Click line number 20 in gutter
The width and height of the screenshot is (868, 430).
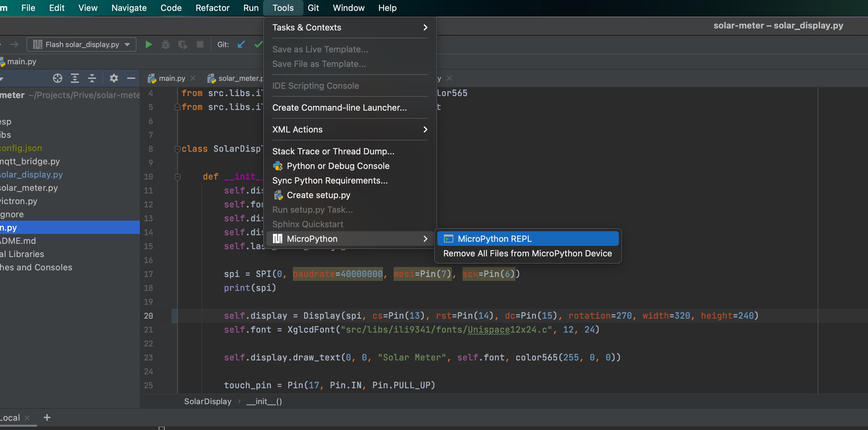(148, 316)
